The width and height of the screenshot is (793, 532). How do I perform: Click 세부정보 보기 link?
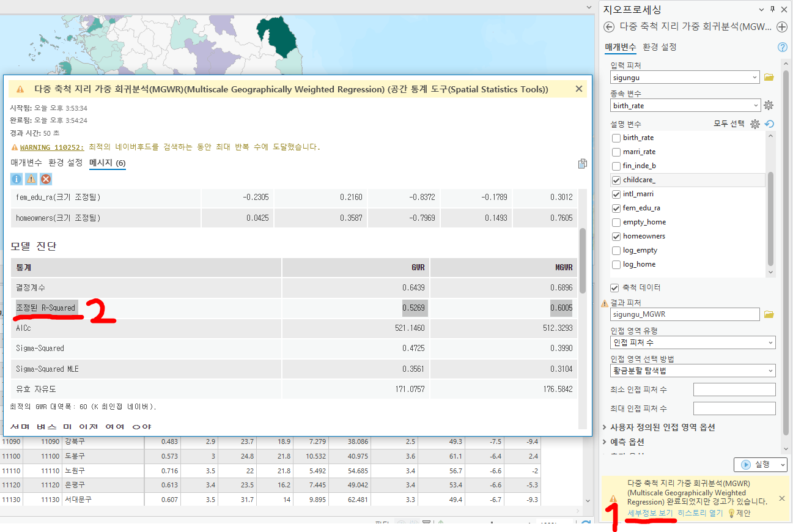coord(651,514)
